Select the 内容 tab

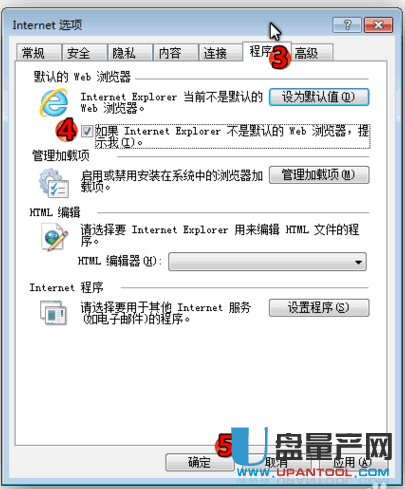tap(175, 53)
